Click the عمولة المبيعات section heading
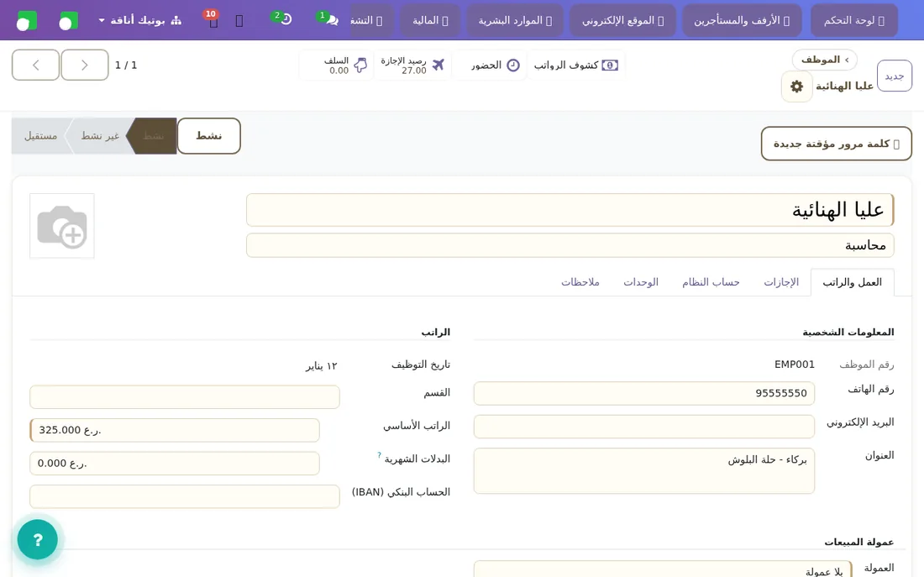Image resolution: width=924 pixels, height=577 pixels. pyautogui.click(x=858, y=542)
